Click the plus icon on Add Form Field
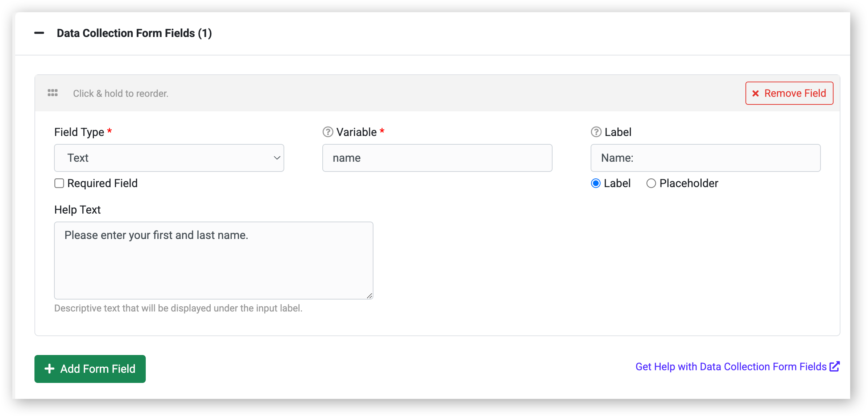 click(x=49, y=369)
